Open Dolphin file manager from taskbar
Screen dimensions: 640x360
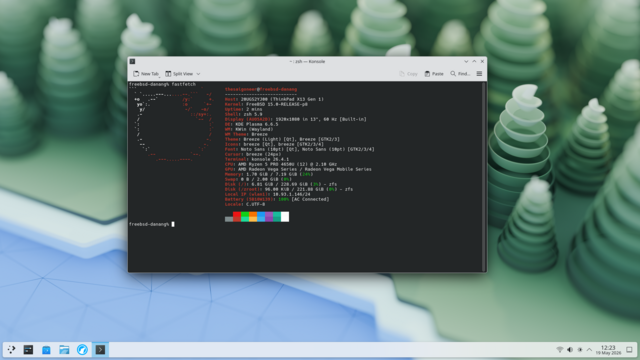click(64, 350)
